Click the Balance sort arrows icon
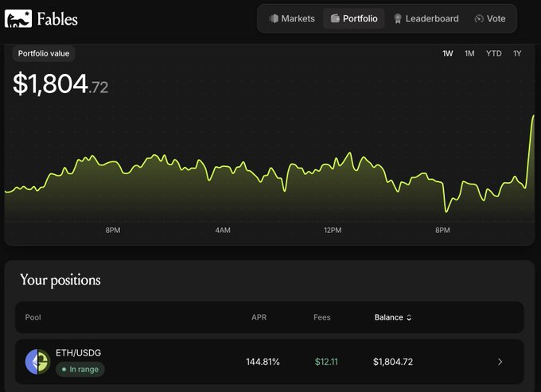The height and width of the screenshot is (392, 541). pyautogui.click(x=409, y=317)
